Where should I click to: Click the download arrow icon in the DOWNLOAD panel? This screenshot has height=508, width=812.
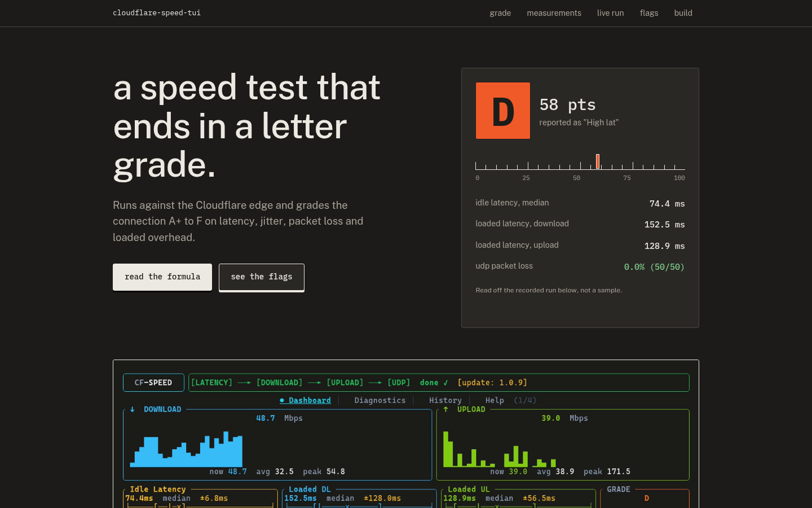click(x=132, y=409)
